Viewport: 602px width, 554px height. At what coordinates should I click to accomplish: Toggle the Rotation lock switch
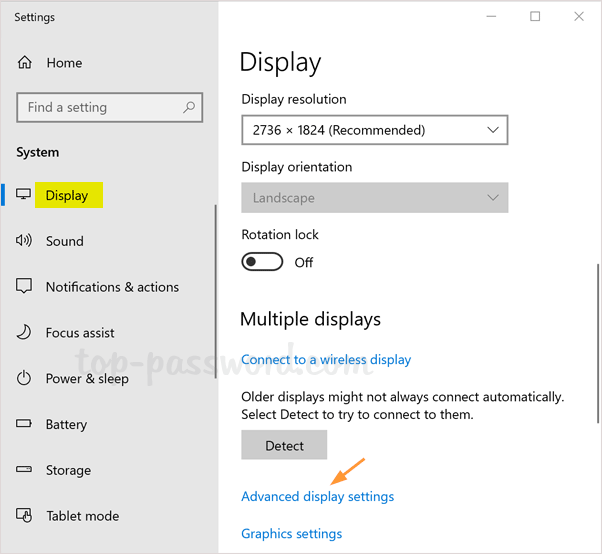[x=263, y=262]
